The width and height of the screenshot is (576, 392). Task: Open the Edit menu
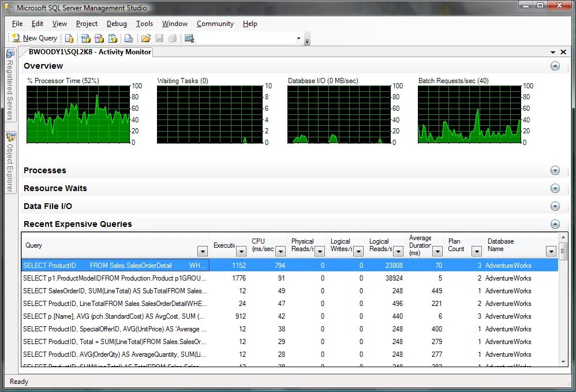pos(38,24)
